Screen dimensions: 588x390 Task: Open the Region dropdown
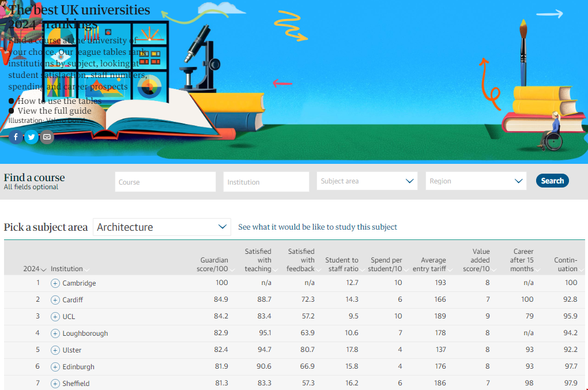point(476,181)
